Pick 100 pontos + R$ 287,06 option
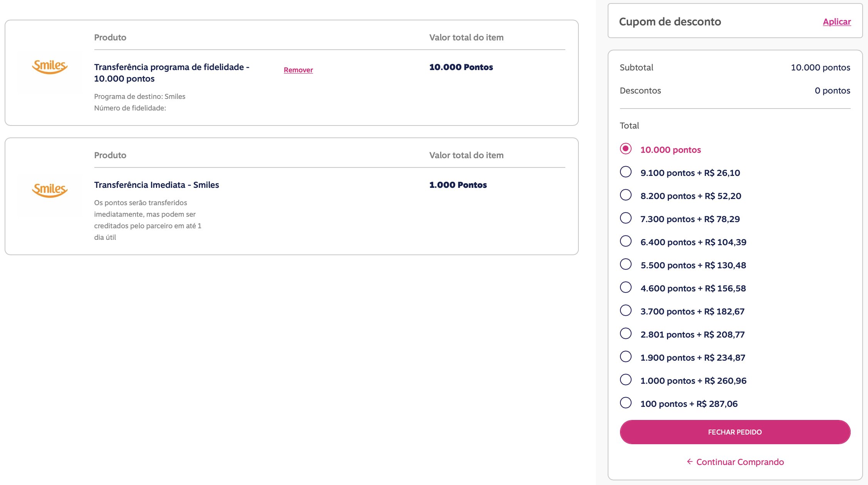The image size is (868, 485). tap(626, 403)
